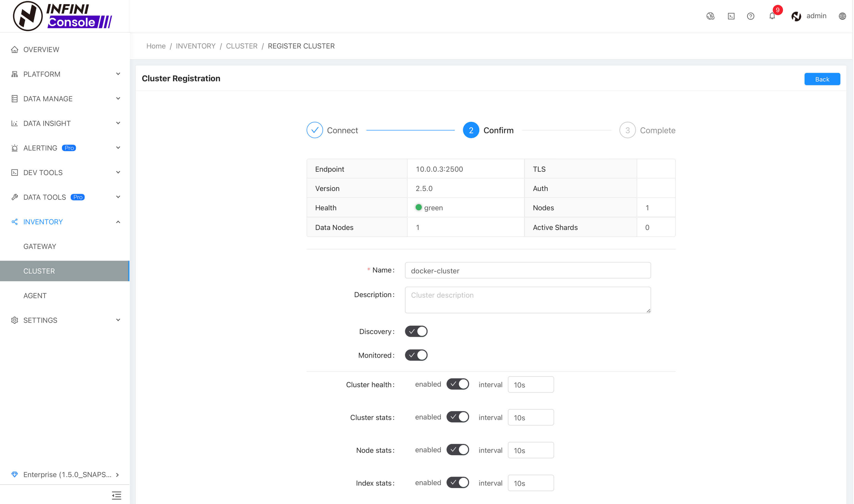Toggle the Node stats enabled switch
854x504 pixels.
(x=457, y=450)
